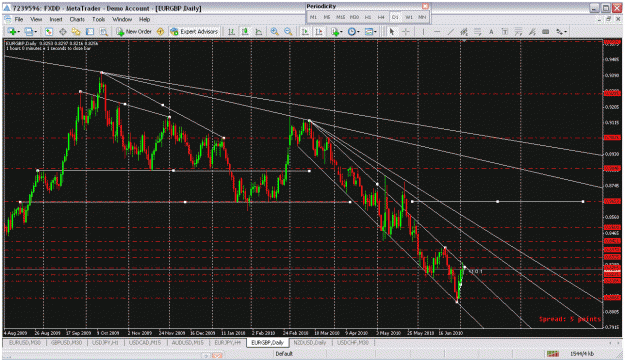Switch periodicity to H4
This screenshot has height=360, width=625.
[x=381, y=17]
